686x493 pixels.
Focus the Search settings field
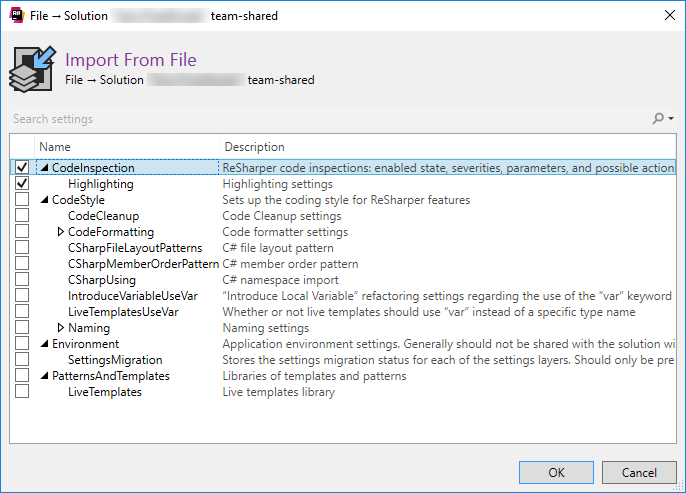(x=328, y=119)
